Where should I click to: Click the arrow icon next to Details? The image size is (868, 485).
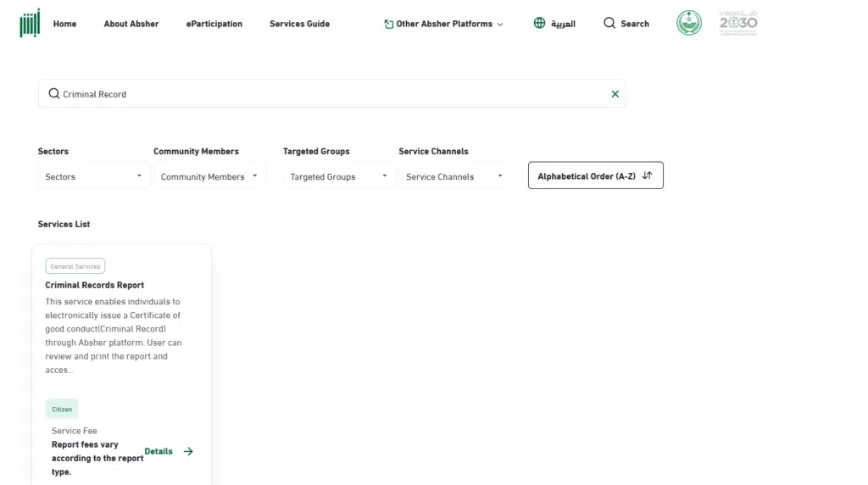[x=188, y=451]
